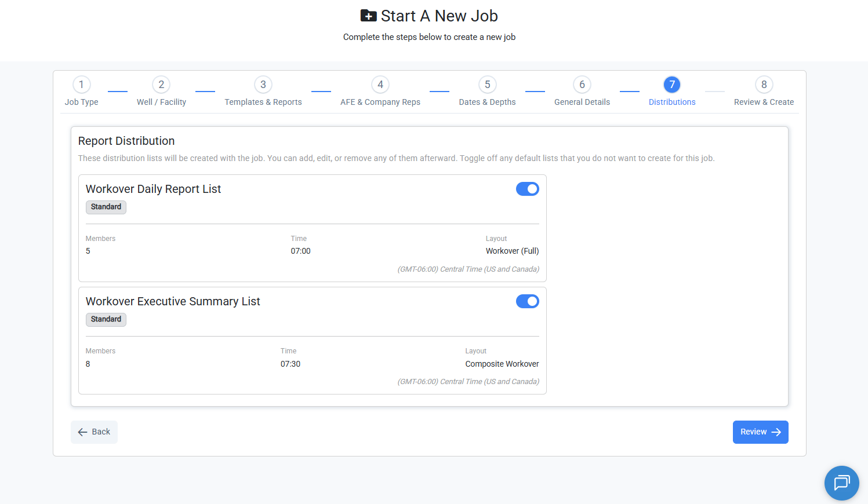Toggle off Workover Daily Report List
This screenshot has width=868, height=504.
[x=527, y=189]
